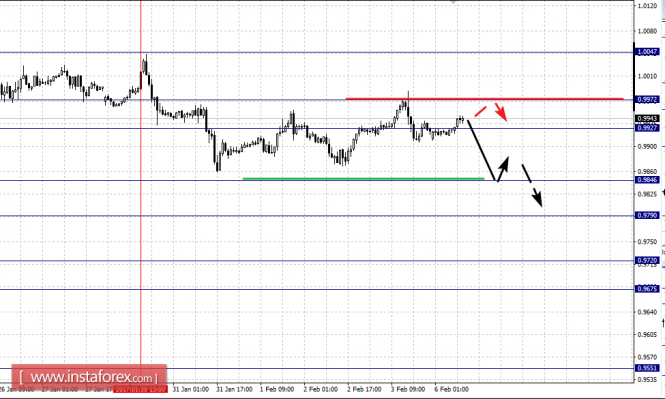
Task: Select the 0.9972 resistance price label
Action: (x=647, y=99)
